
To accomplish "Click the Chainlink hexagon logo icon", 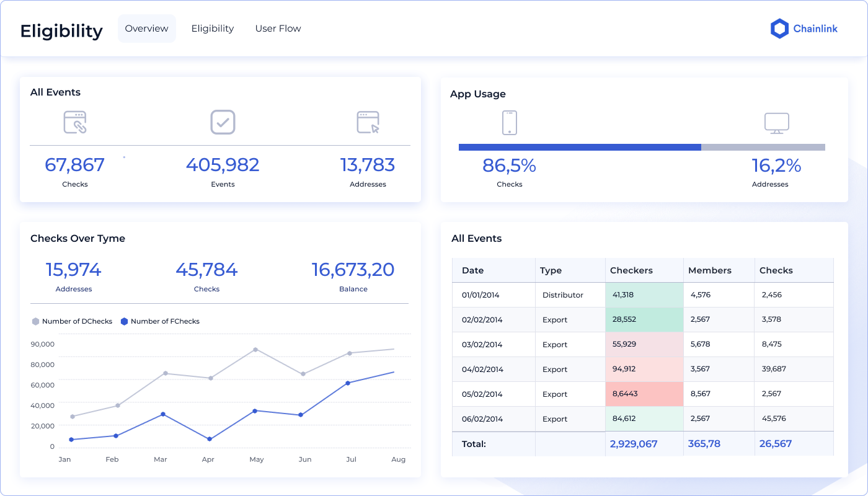I will coord(779,29).
